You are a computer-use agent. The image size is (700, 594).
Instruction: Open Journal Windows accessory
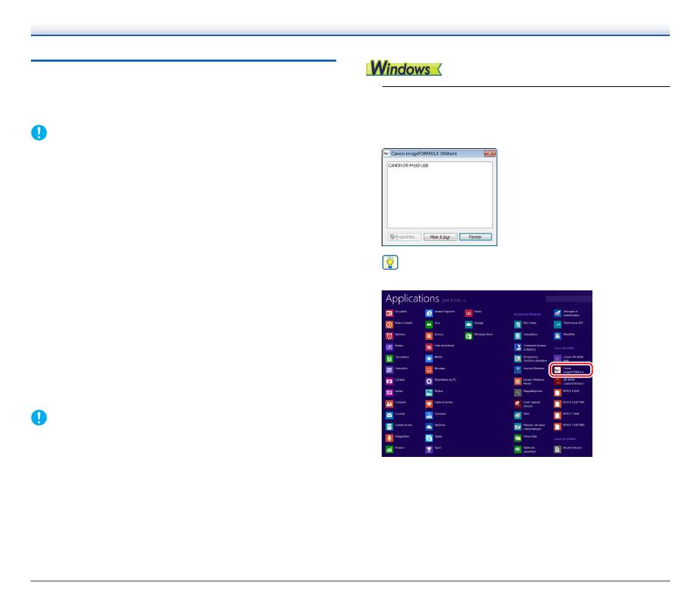point(530,370)
